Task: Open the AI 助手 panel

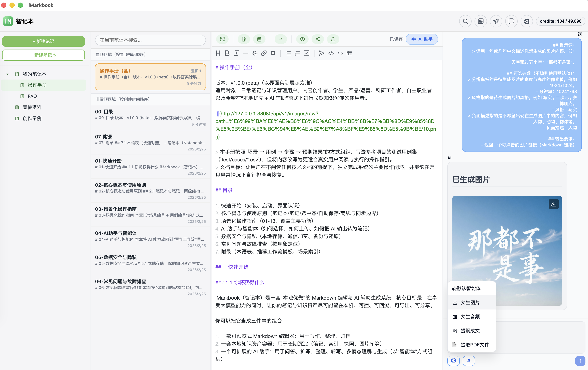Action: [422, 39]
